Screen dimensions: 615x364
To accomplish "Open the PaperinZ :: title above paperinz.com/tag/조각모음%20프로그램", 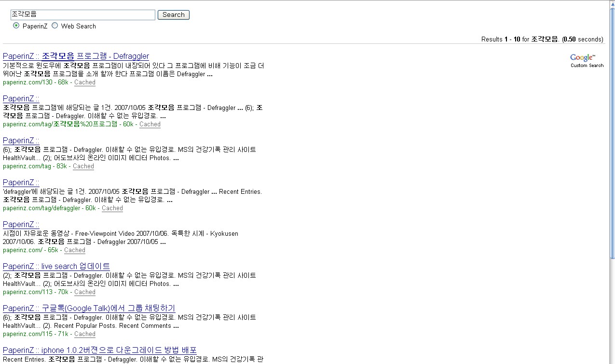I will point(21,98).
